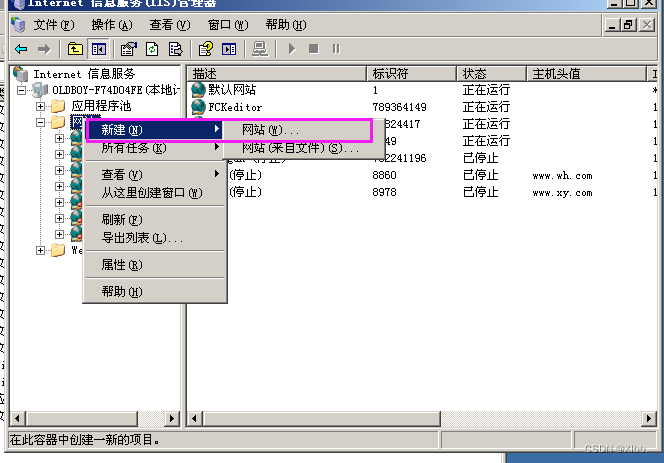The height and width of the screenshot is (463, 664).
Task: Click the Pause item toolbar icon
Action: tap(336, 49)
